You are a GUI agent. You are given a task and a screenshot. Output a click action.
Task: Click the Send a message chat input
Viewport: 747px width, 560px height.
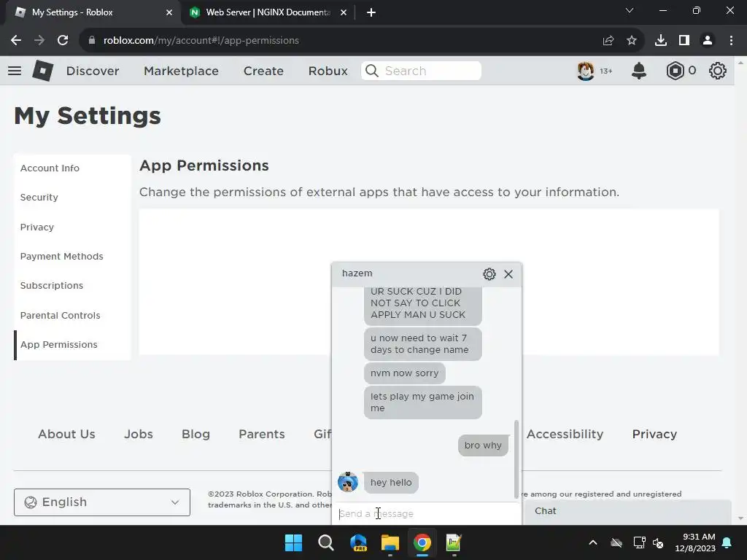click(x=427, y=514)
